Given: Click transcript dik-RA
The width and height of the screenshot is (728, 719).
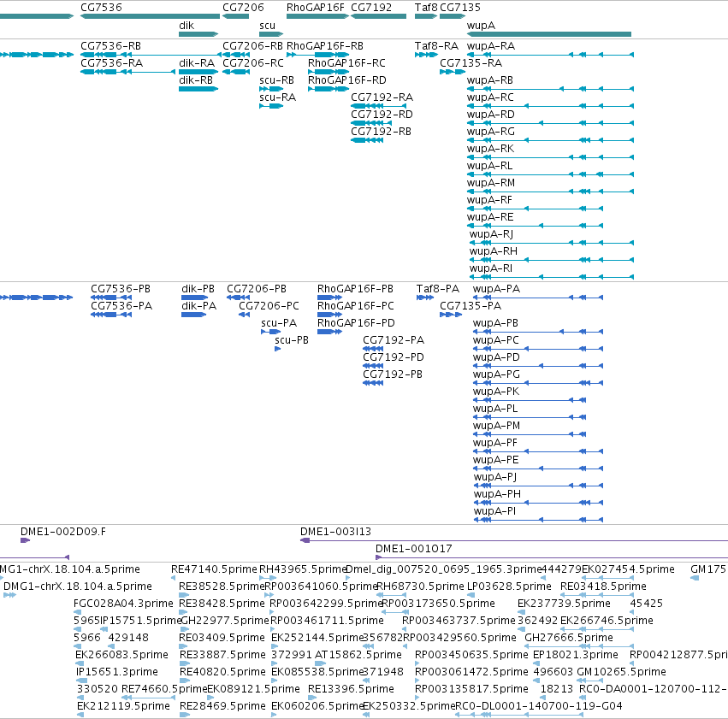Looking at the screenshot, I should tap(197, 63).
